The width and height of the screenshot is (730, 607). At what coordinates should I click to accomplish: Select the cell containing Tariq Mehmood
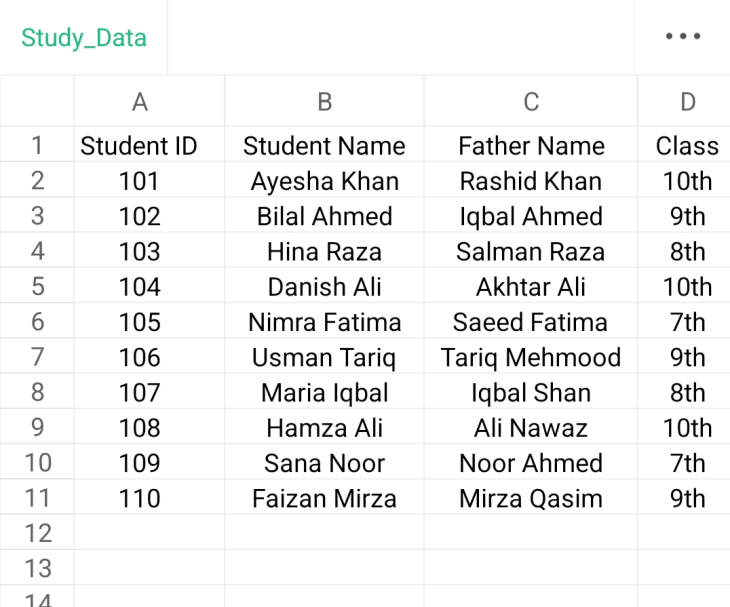[531, 357]
